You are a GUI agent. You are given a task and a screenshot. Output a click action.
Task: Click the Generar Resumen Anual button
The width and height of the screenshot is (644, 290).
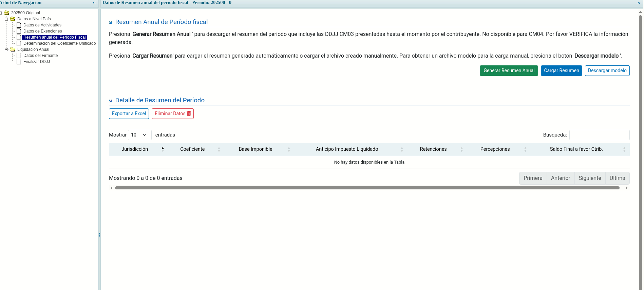[509, 70]
